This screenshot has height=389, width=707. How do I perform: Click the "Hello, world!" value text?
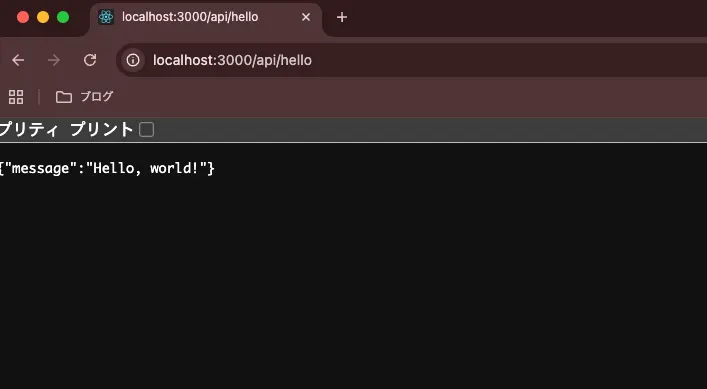coord(147,169)
